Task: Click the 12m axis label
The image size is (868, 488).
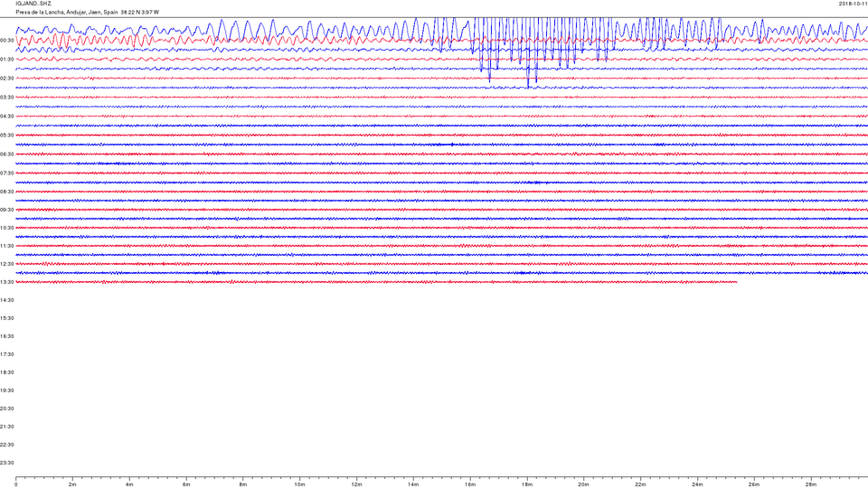Action: pyautogui.click(x=356, y=484)
